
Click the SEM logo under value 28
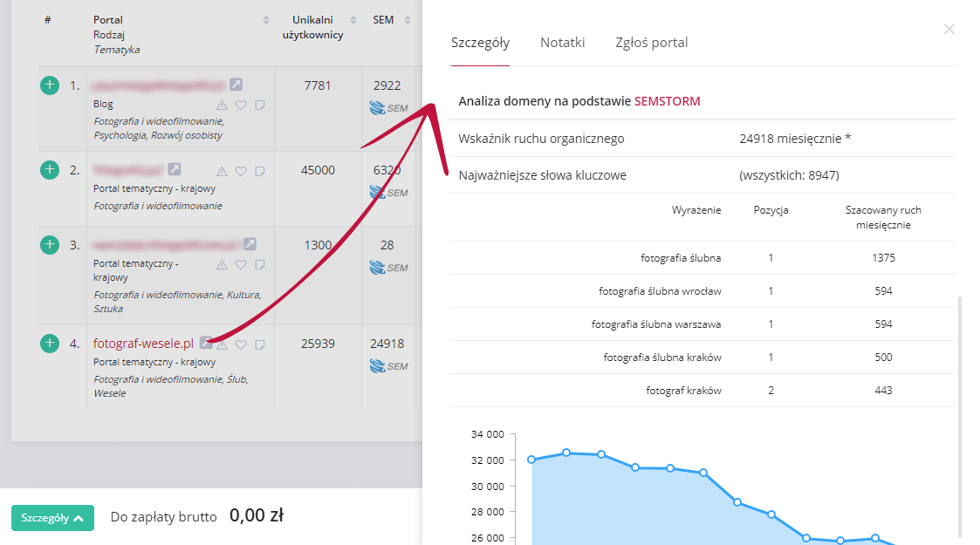click(x=388, y=268)
